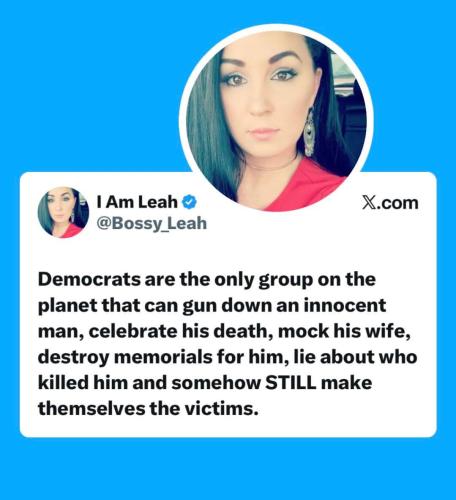The image size is (456, 500).
Task: Click the display name I Am Leah
Action: [x=137, y=202]
